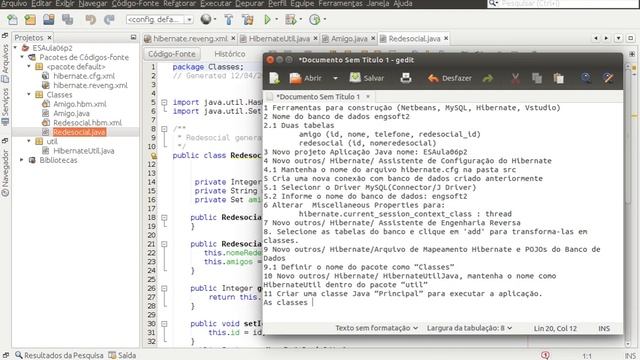640x360 pixels.
Task: Click the NetBeans toolbar Redo arrow
Action: (109, 19)
